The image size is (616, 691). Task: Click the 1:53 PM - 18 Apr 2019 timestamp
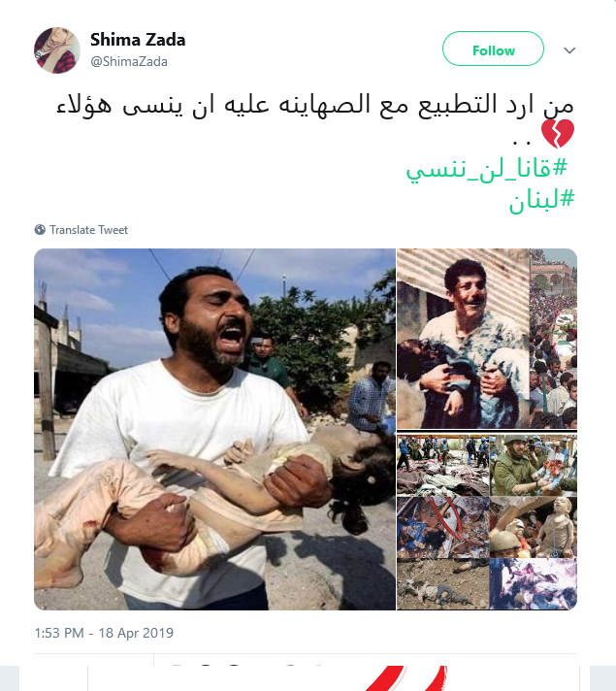[x=104, y=633]
